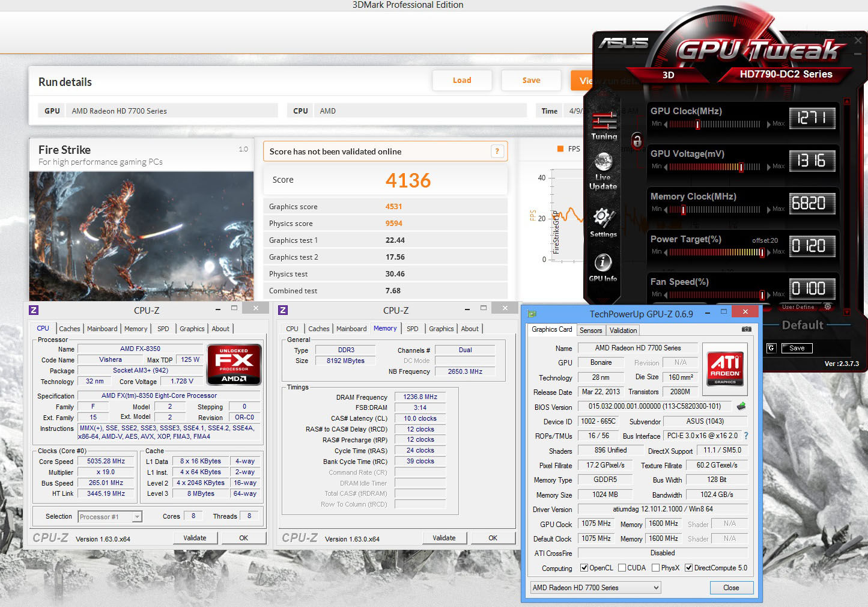The height and width of the screenshot is (607, 868).
Task: Click the orange-text Save button in 3DMark
Action: pos(532,80)
